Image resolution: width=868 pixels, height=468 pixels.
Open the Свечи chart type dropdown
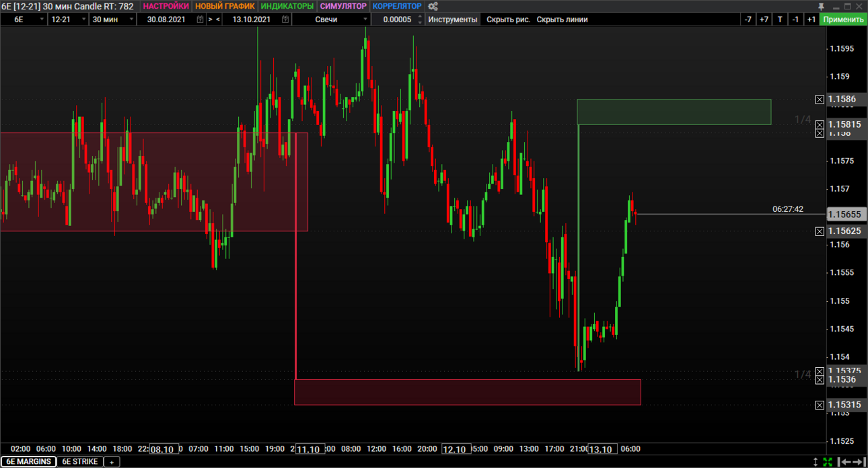click(x=332, y=19)
